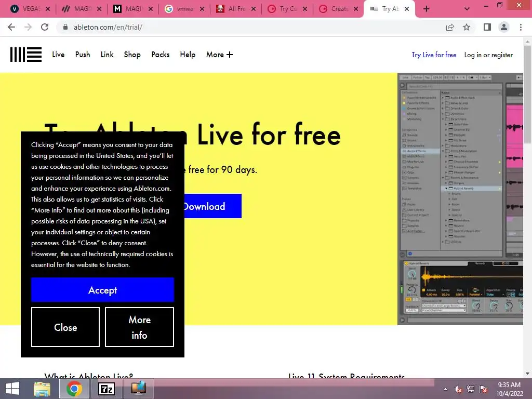Open 7-Zip from the taskbar
This screenshot has height=399, width=532.
(107, 389)
